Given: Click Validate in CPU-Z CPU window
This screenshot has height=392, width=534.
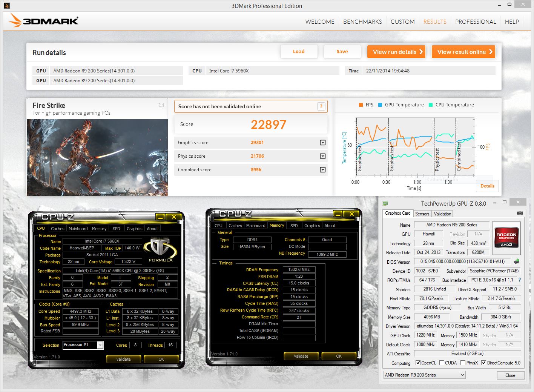Looking at the screenshot, I should click(123, 359).
